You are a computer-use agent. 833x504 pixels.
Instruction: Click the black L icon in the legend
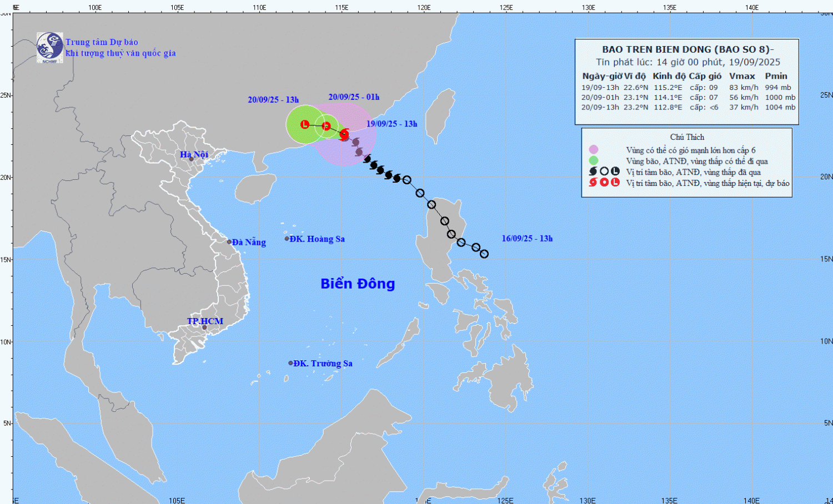pos(615,172)
